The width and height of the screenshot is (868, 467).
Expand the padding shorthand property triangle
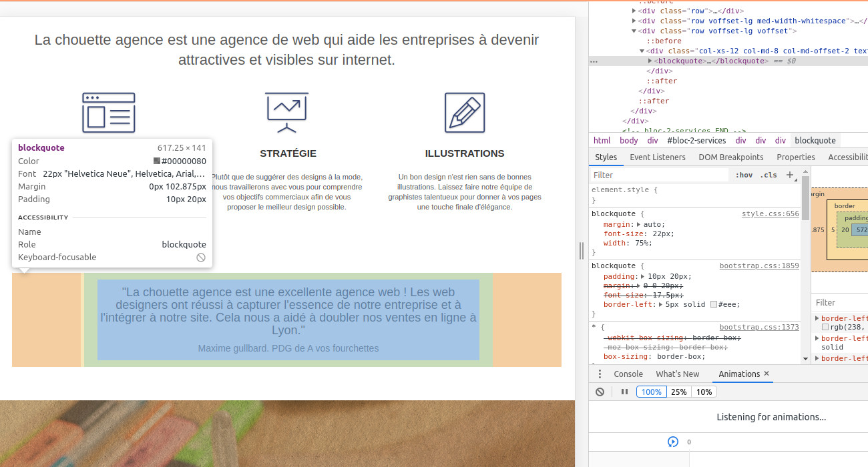643,276
